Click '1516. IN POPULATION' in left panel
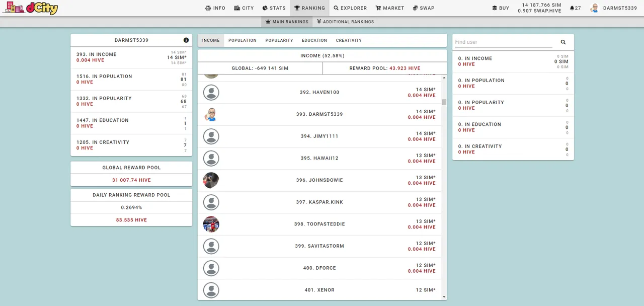This screenshot has height=306, width=644. click(104, 76)
